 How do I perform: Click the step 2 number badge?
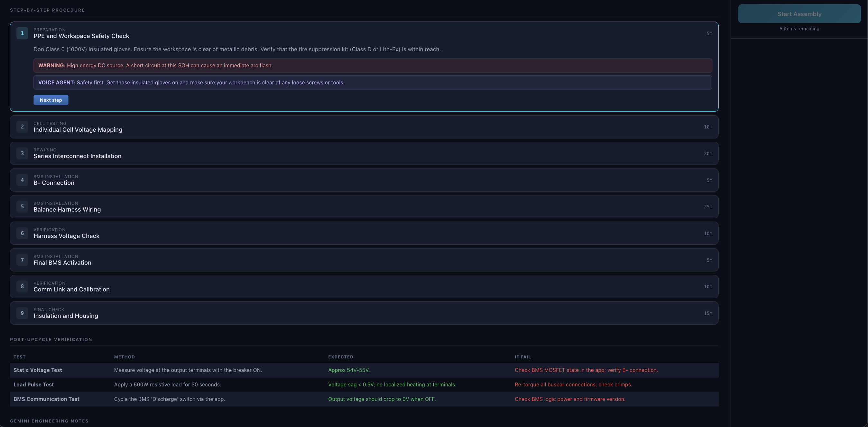click(x=22, y=127)
